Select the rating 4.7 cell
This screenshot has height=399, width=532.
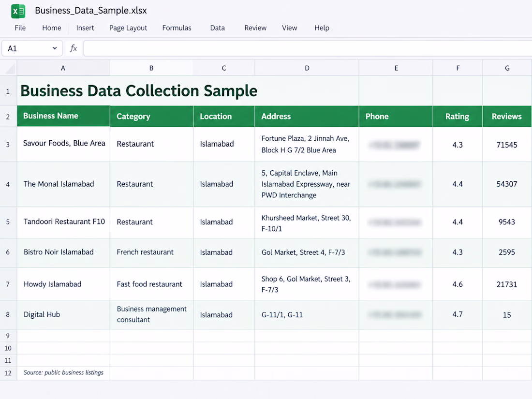tap(458, 315)
